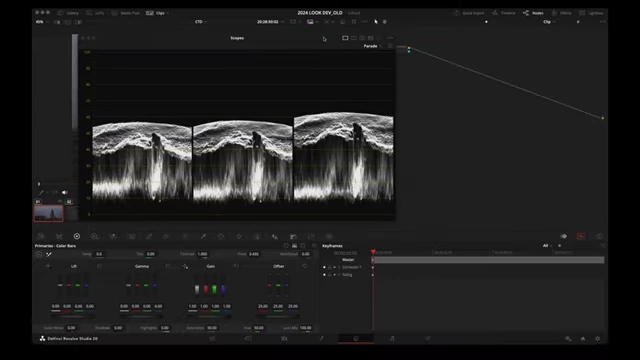
Task: Click the Gain green color bar
Action: click(x=214, y=289)
